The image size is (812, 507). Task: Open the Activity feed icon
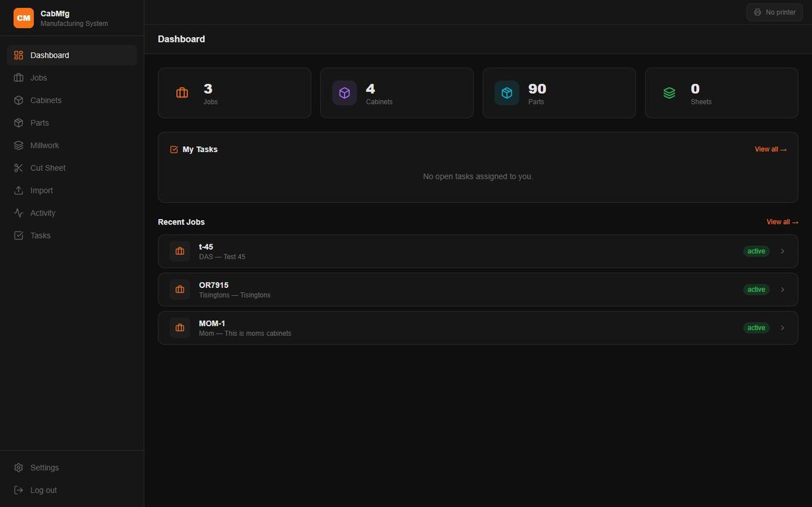[19, 212]
